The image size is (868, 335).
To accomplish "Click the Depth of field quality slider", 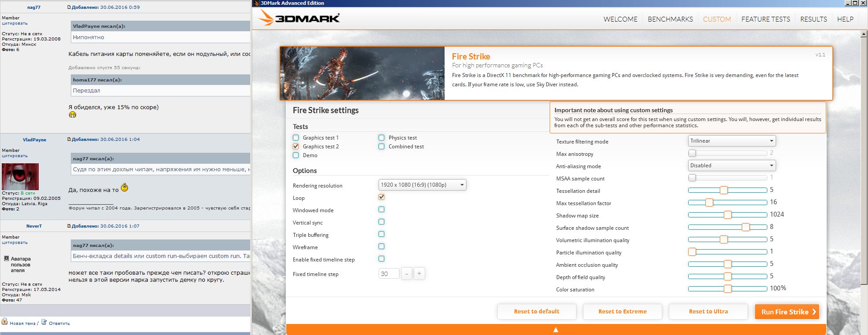I will [727, 276].
